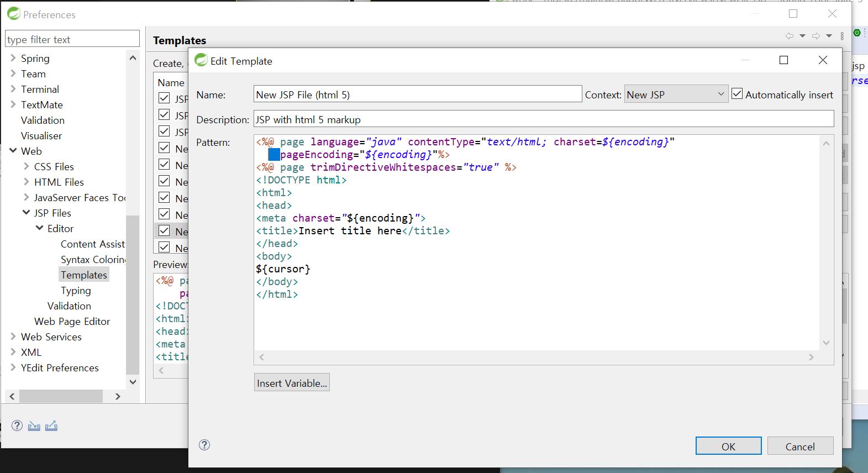Click OK in Edit Template dialog
The height and width of the screenshot is (473, 868).
tap(728, 446)
